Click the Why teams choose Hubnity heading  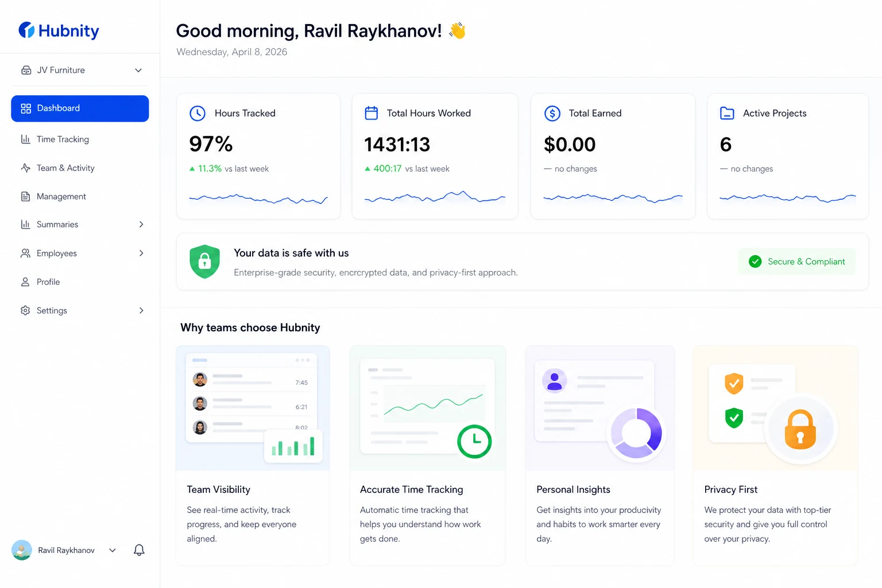point(250,328)
